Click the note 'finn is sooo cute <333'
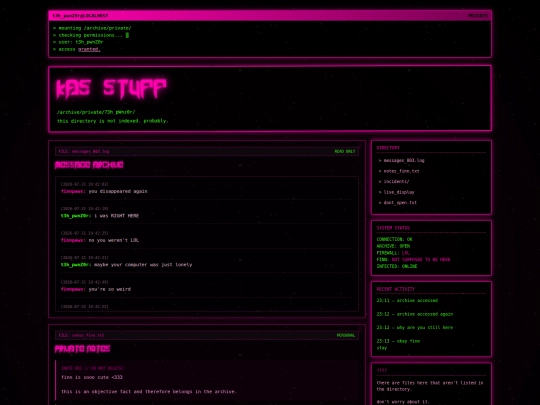This screenshot has height=405, width=540. tap(92, 377)
